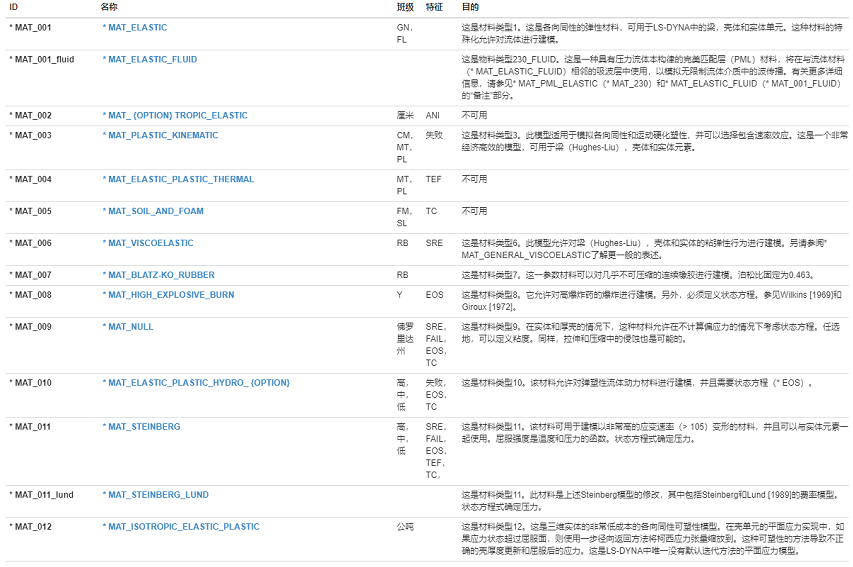Screen dimensions: 853x567
Task: Select the * MAT_007 ID cell
Action: [30, 275]
